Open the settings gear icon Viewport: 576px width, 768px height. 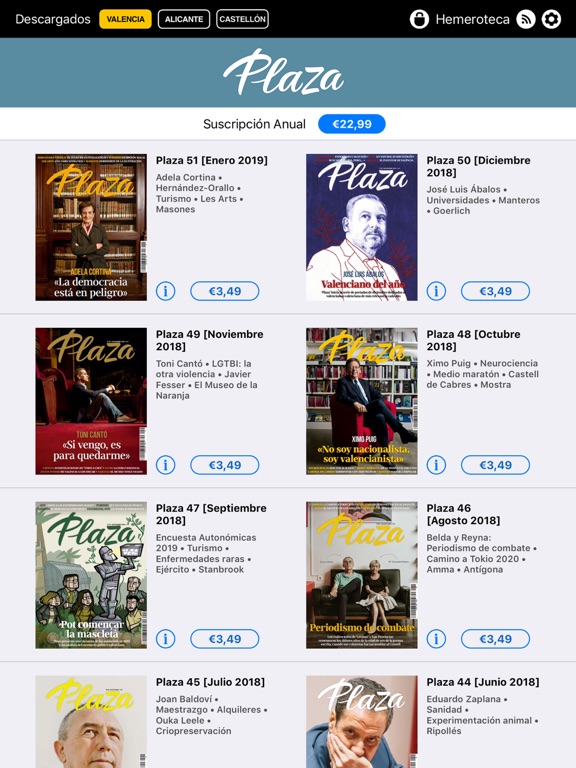(552, 19)
